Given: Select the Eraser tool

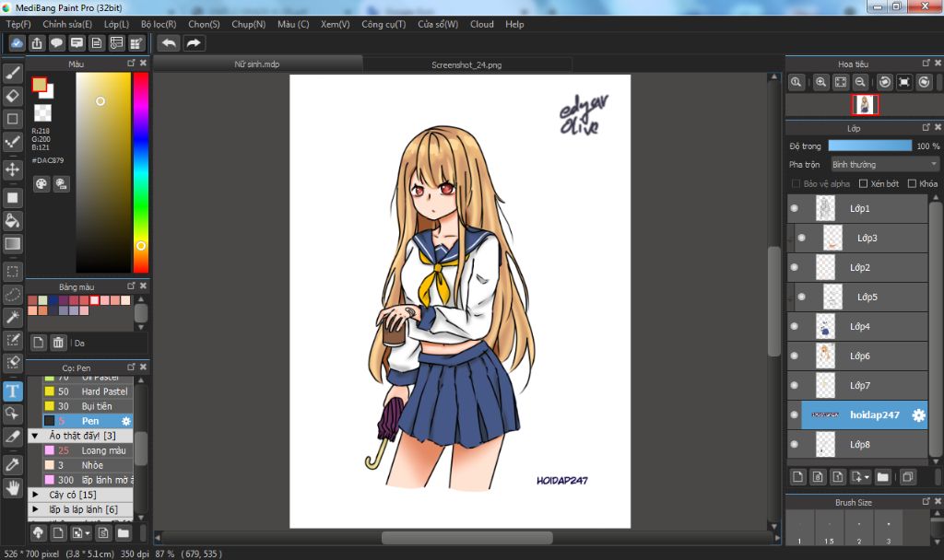Looking at the screenshot, I should click(x=13, y=96).
